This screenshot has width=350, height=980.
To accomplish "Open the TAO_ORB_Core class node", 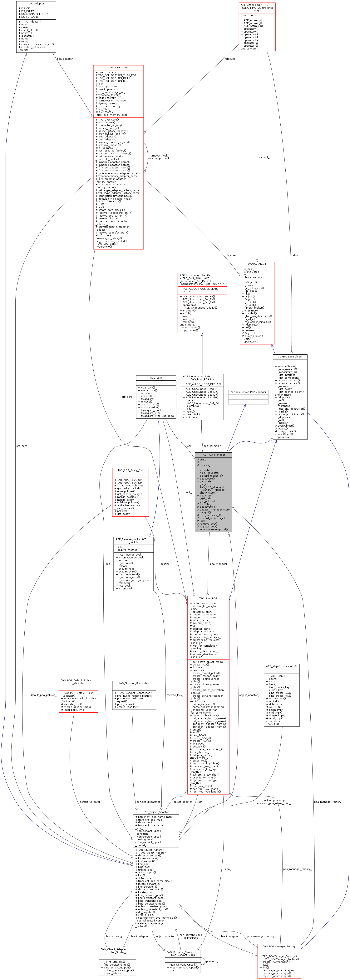I will [x=118, y=68].
